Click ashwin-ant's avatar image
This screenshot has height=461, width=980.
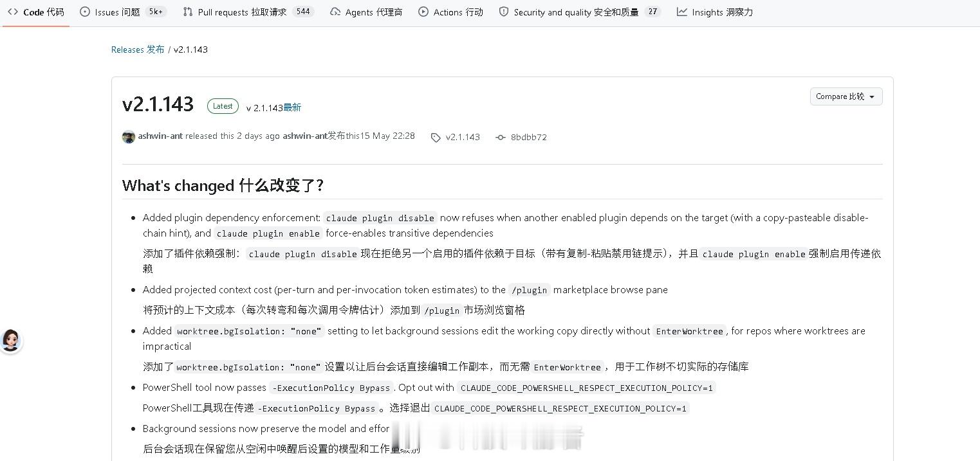pyautogui.click(x=129, y=137)
